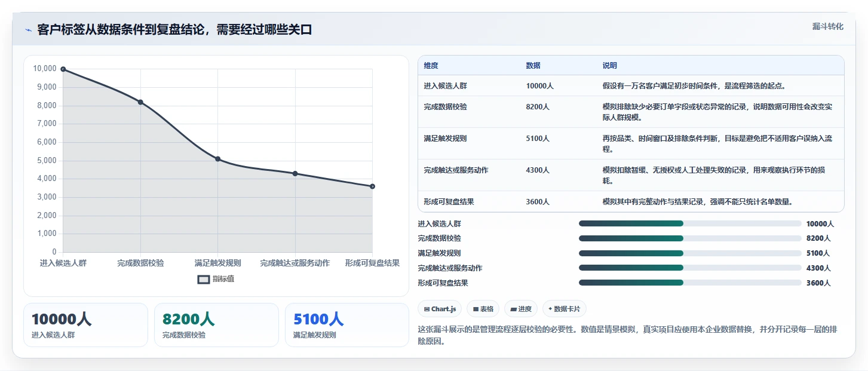The width and height of the screenshot is (868, 371).
Task: Click the y-axis value 10,000
Action: point(45,69)
